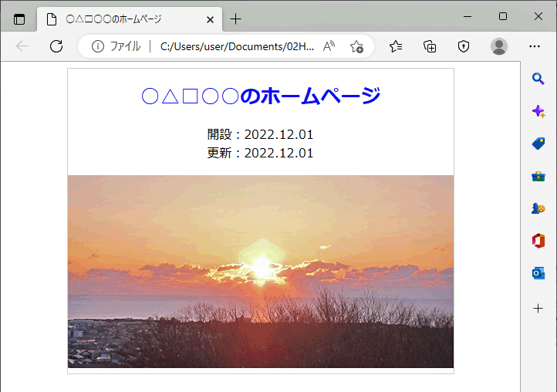
Task: Open the Collections panel
Action: click(430, 46)
